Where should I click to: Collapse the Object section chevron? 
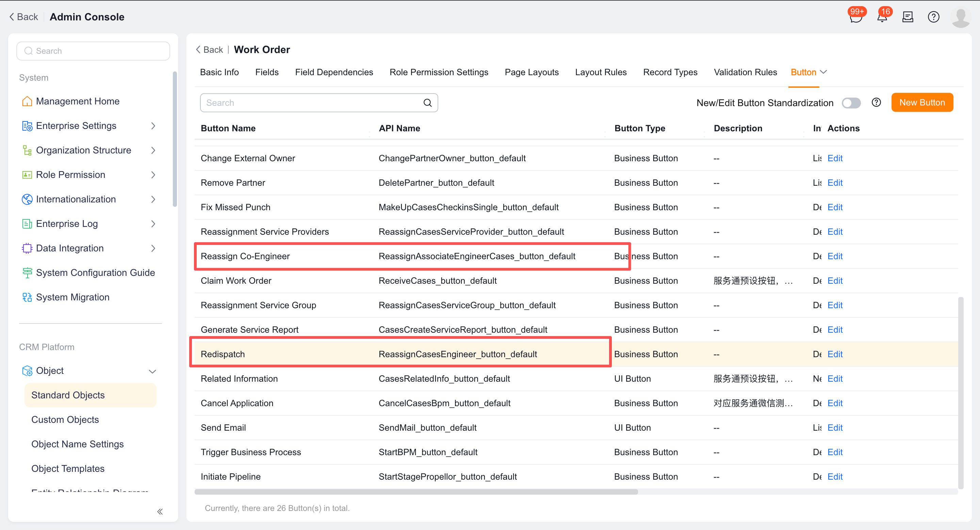click(x=152, y=371)
